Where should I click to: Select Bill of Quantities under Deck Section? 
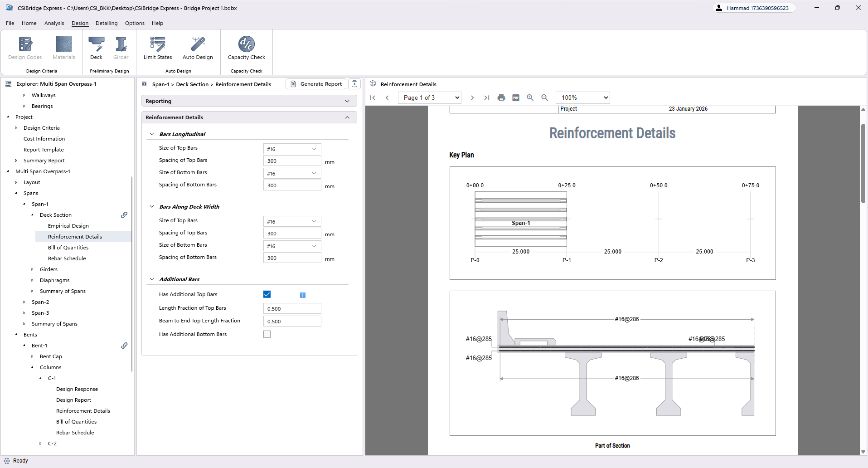(x=68, y=248)
